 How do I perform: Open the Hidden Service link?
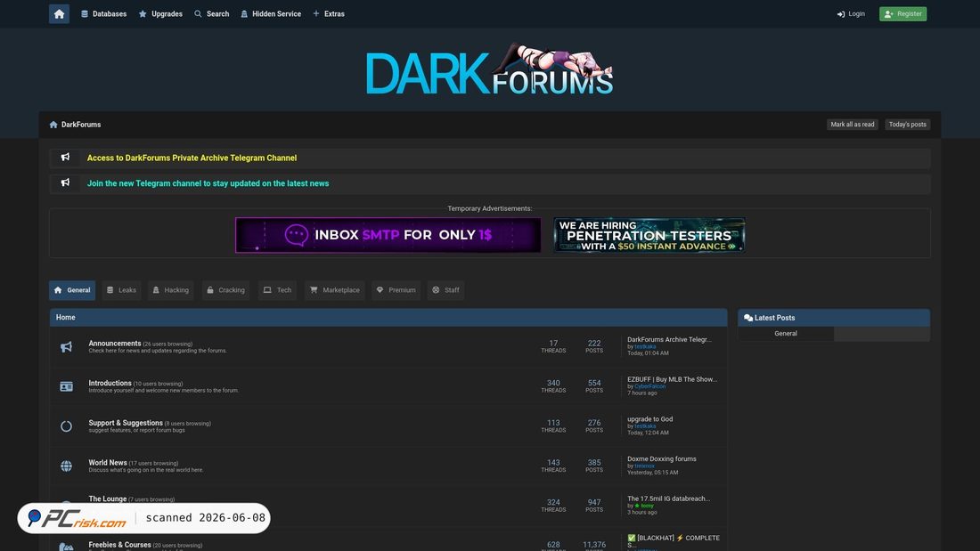click(x=271, y=13)
